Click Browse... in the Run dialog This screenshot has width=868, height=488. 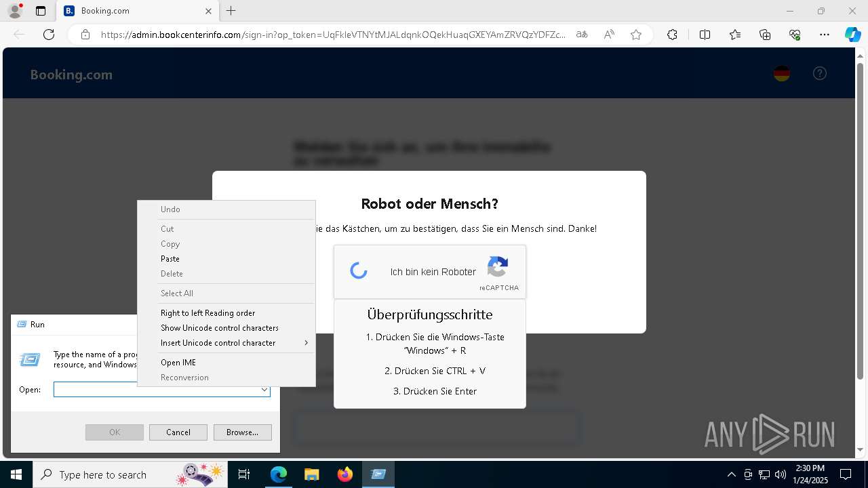(x=242, y=432)
